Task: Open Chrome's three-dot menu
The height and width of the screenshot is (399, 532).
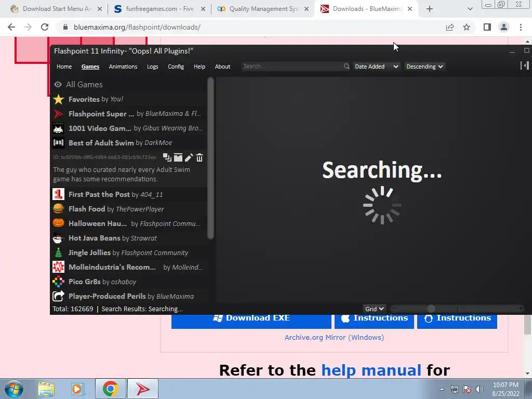Action: (521, 27)
